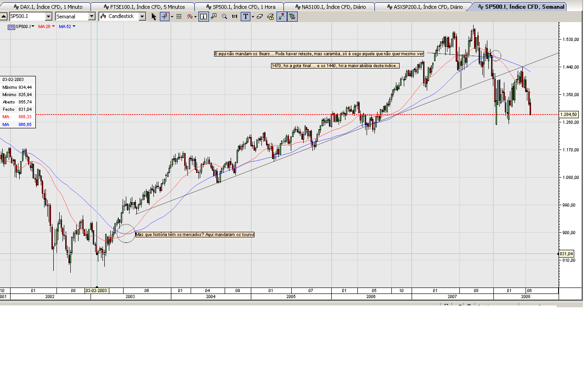
Task: Click the 2004 year label on time axis
Action: coord(211,297)
